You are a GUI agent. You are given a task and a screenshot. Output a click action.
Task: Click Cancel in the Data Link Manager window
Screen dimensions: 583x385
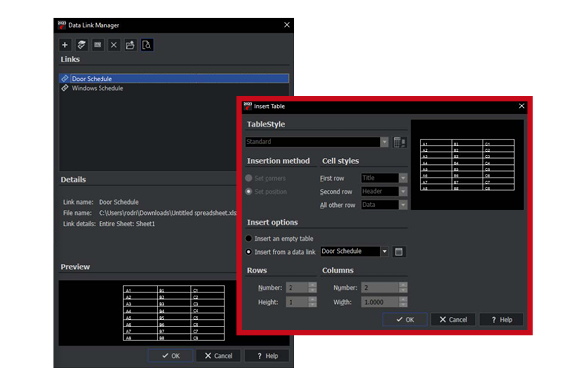click(218, 356)
